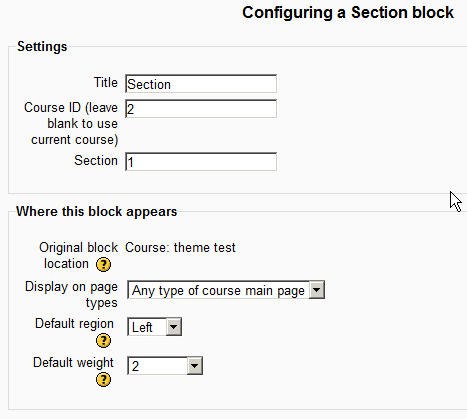Click the Course: theme test text

[x=180, y=247]
